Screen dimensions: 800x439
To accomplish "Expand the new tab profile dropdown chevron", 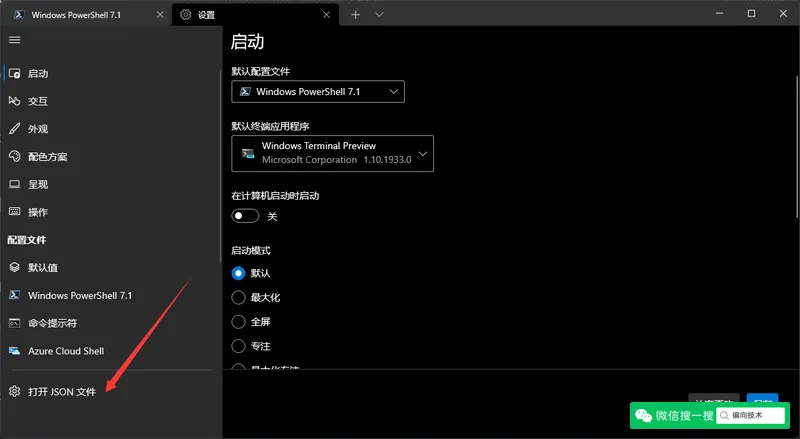I will (379, 15).
